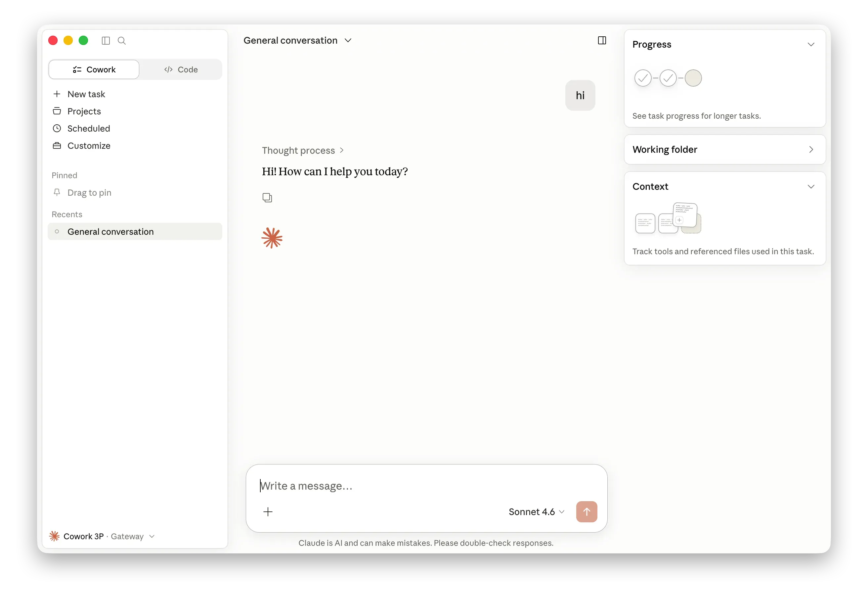Select General conversation in Recents
Viewport: 868px width, 603px height.
pyautogui.click(x=135, y=231)
